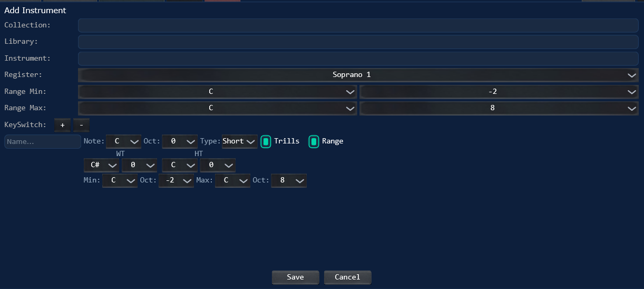Add a KeySwitch with the plus button
The height and width of the screenshot is (289, 644).
coord(62,125)
